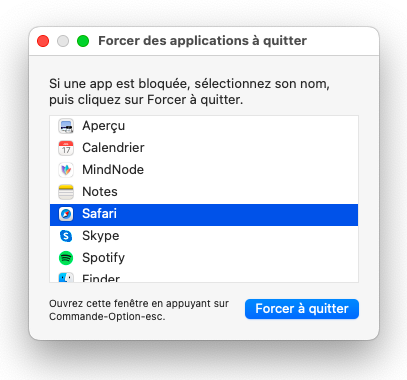Click the yellow Notes icon

pos(66,192)
